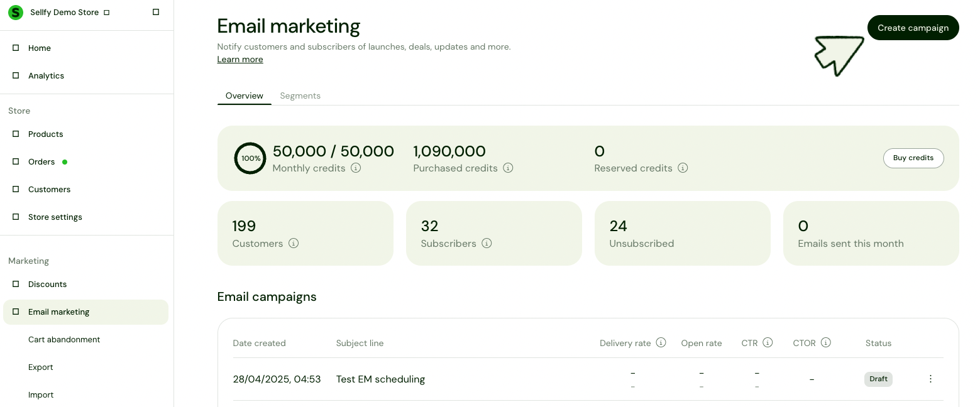Click the 100% monthly credits progress ring
The image size is (980, 407).
[250, 158]
